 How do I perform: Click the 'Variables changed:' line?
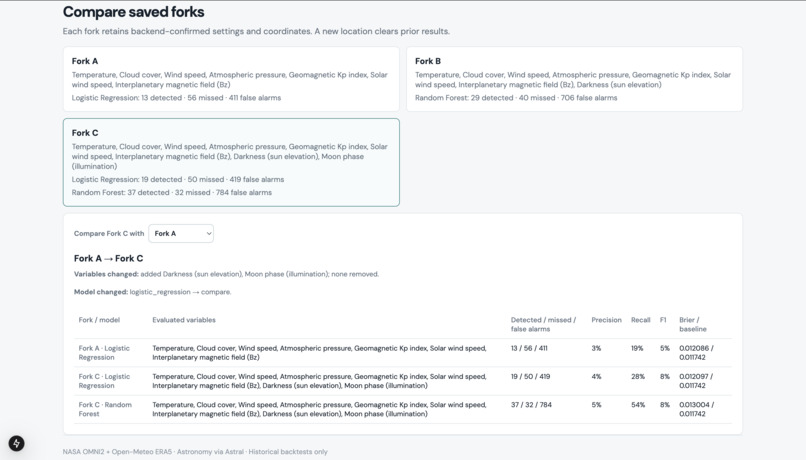tap(226, 274)
